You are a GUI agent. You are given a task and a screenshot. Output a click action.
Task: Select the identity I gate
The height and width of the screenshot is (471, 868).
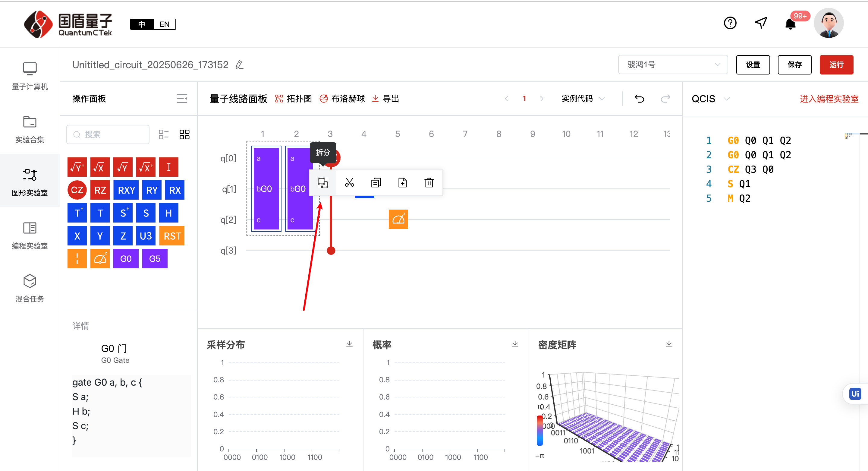[168, 167]
